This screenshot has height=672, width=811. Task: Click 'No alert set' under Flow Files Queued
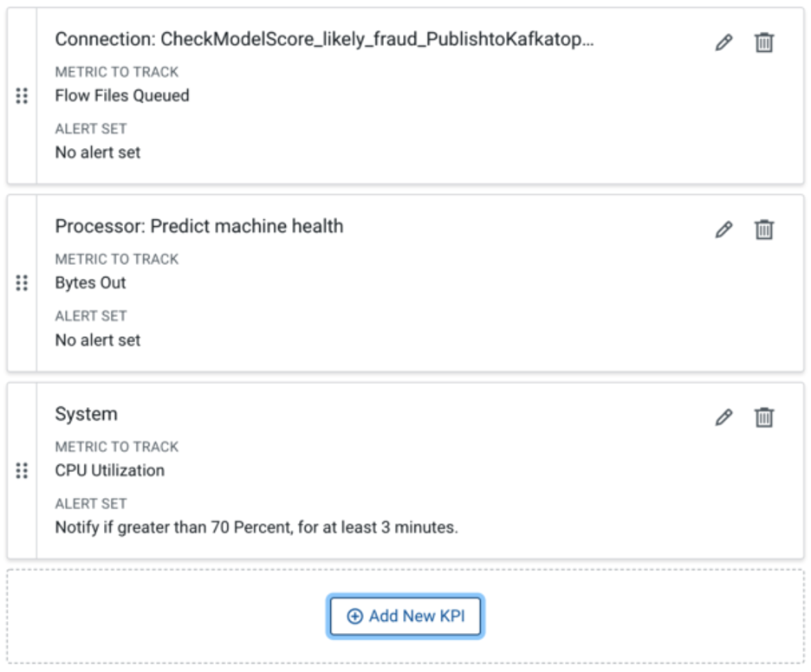click(x=98, y=152)
